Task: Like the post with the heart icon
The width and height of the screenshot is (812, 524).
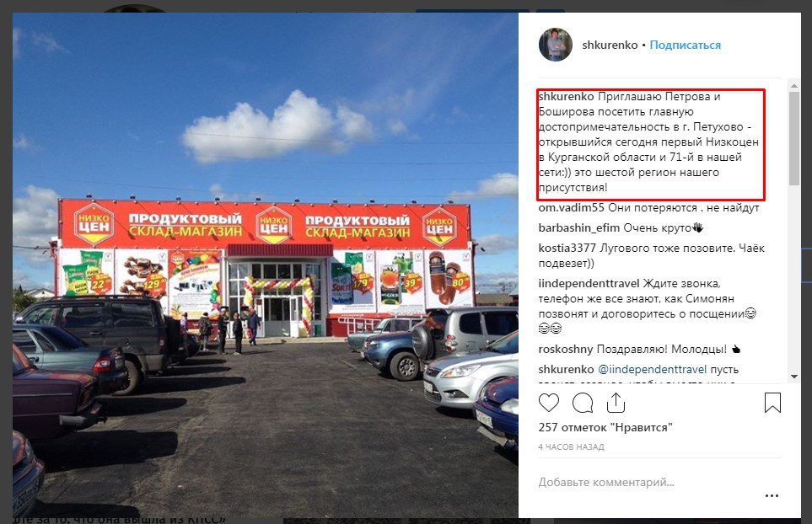Action: pyautogui.click(x=548, y=403)
